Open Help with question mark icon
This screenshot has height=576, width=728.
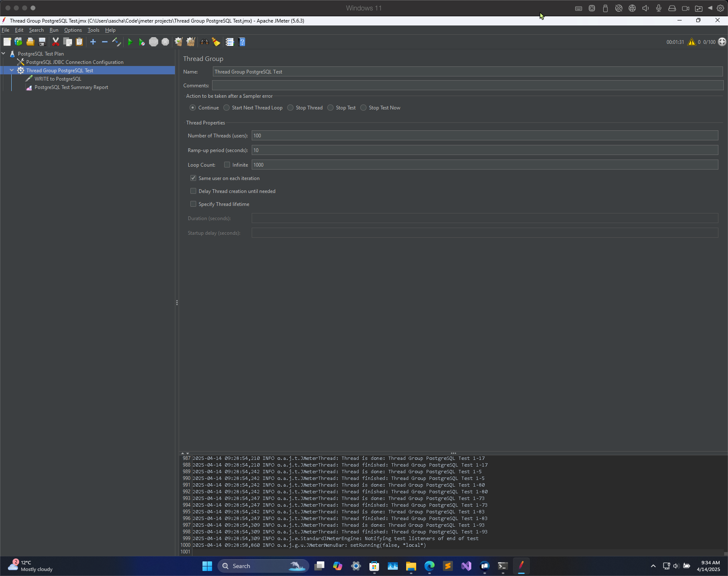coord(242,42)
